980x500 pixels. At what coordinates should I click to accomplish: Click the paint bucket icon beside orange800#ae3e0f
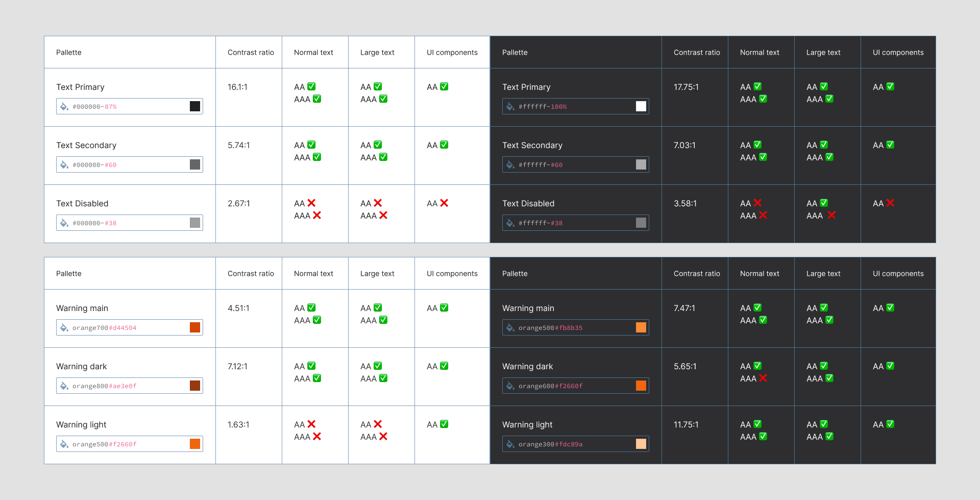pyautogui.click(x=64, y=386)
